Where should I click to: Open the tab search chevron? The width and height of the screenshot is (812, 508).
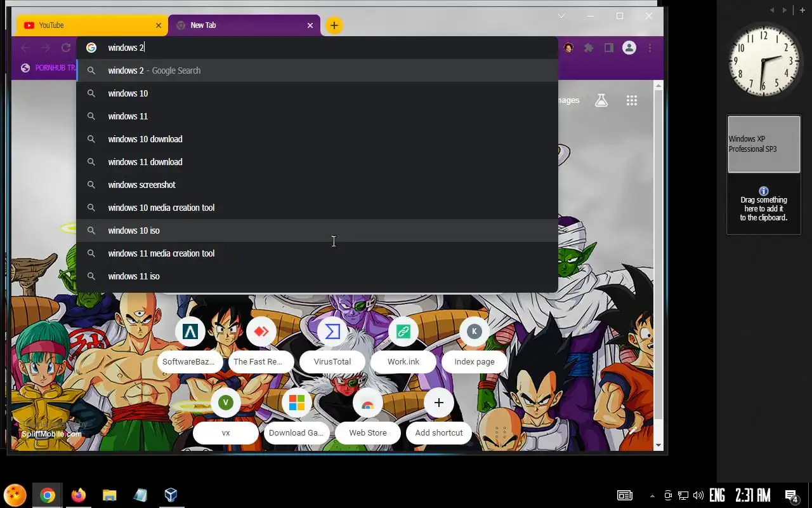click(x=561, y=16)
